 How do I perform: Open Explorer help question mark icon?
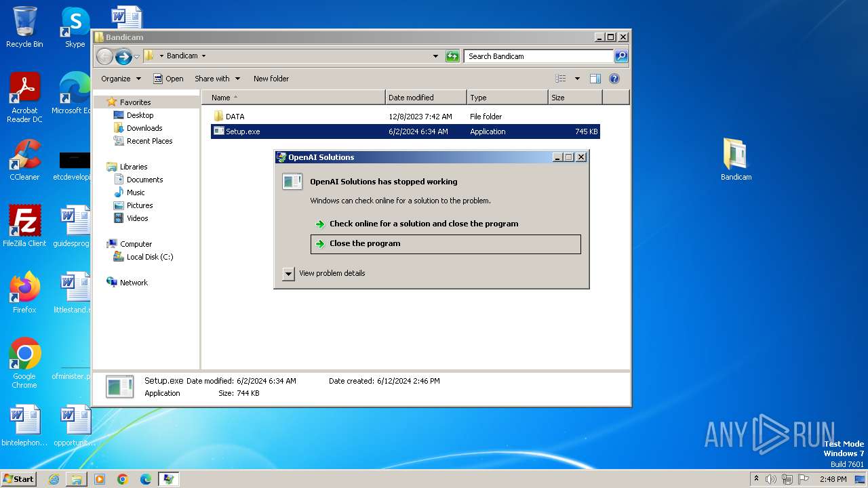point(614,79)
